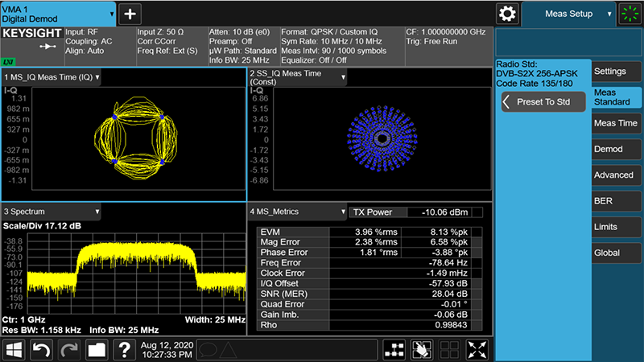Open the block diagram icon in bottom bar
Viewport: 644px width, 362px height.
click(395, 349)
